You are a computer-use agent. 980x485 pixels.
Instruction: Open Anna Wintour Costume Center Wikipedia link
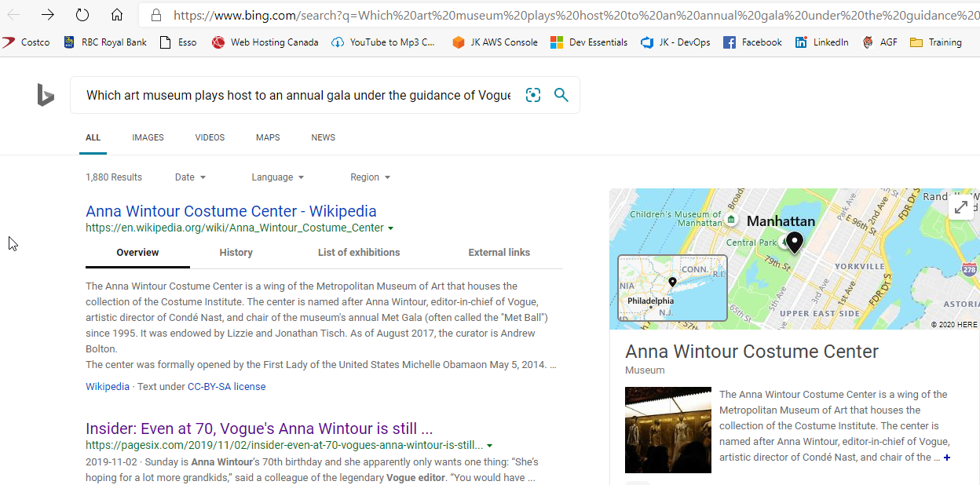click(x=231, y=211)
